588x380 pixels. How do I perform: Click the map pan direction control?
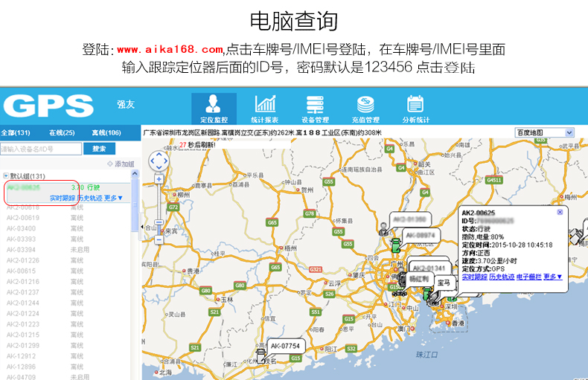tap(159, 161)
